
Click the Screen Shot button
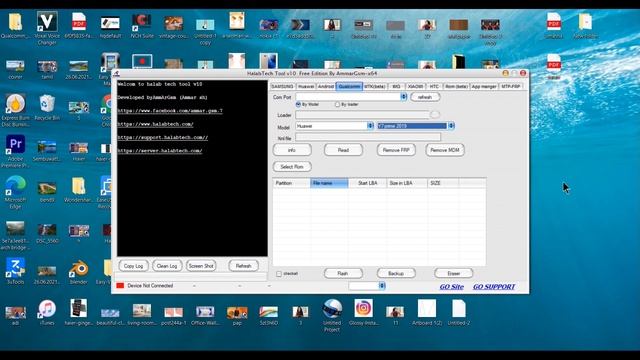click(x=201, y=266)
